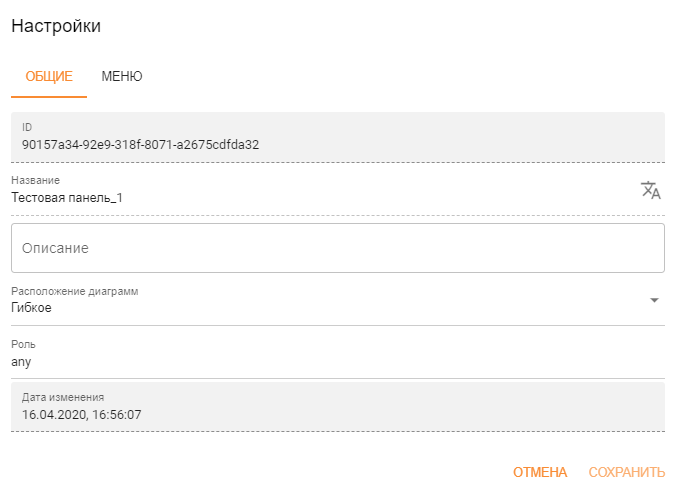Click the Расположение диаграмм label

pos(75,291)
